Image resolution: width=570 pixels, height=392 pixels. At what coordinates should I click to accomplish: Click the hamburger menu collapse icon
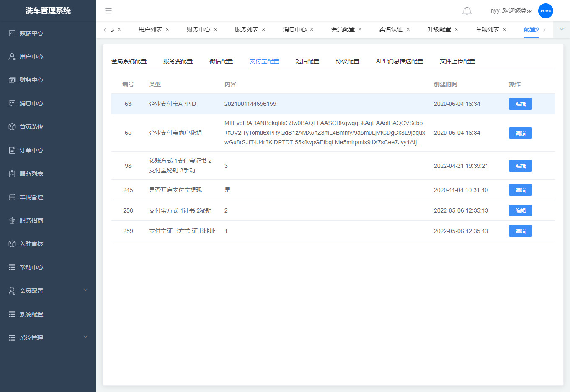[108, 11]
